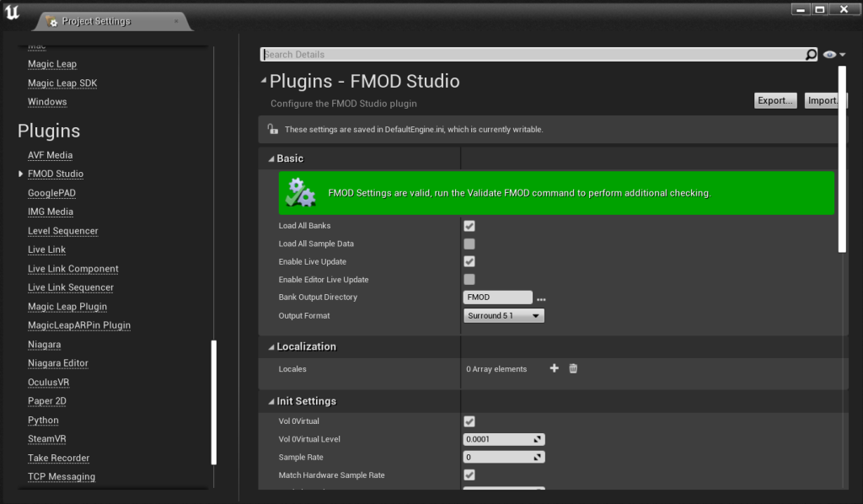Open MagicLeapARPin Plugin settings
The height and width of the screenshot is (504, 863).
point(79,325)
